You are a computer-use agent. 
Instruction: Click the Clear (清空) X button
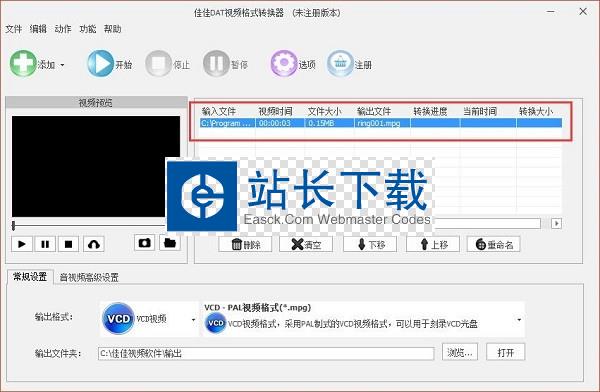point(306,244)
